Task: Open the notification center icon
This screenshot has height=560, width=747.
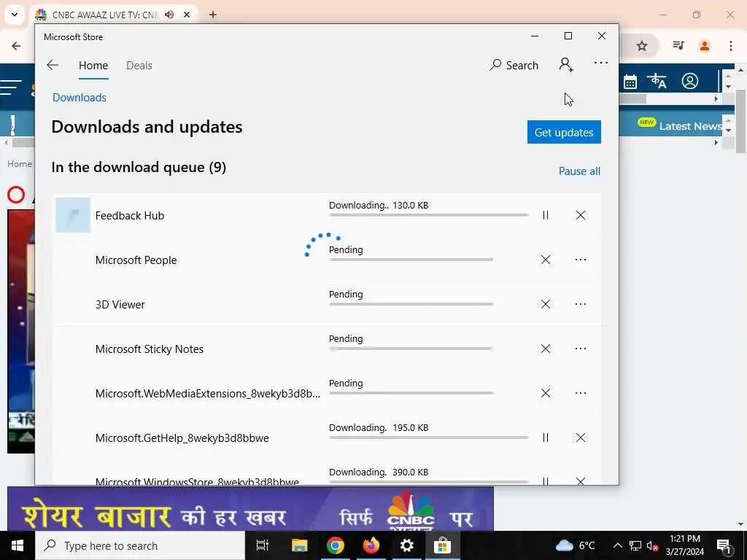Action: pos(724,545)
